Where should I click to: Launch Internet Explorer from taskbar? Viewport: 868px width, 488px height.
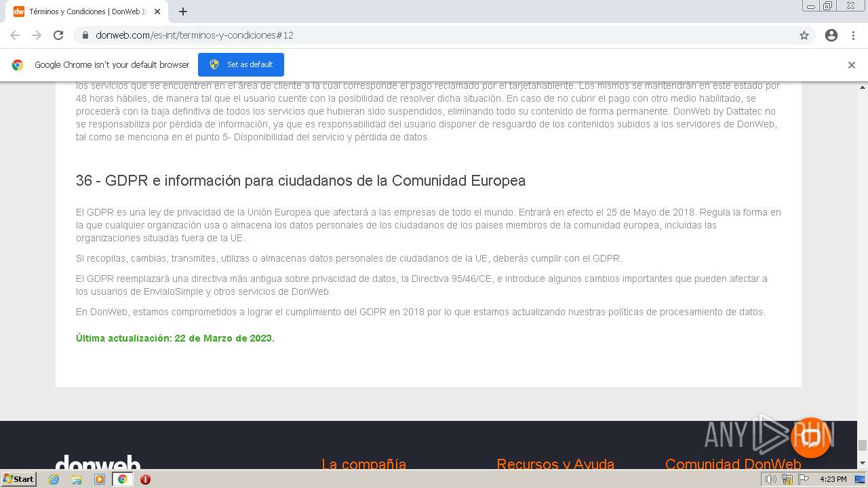pyautogui.click(x=54, y=479)
